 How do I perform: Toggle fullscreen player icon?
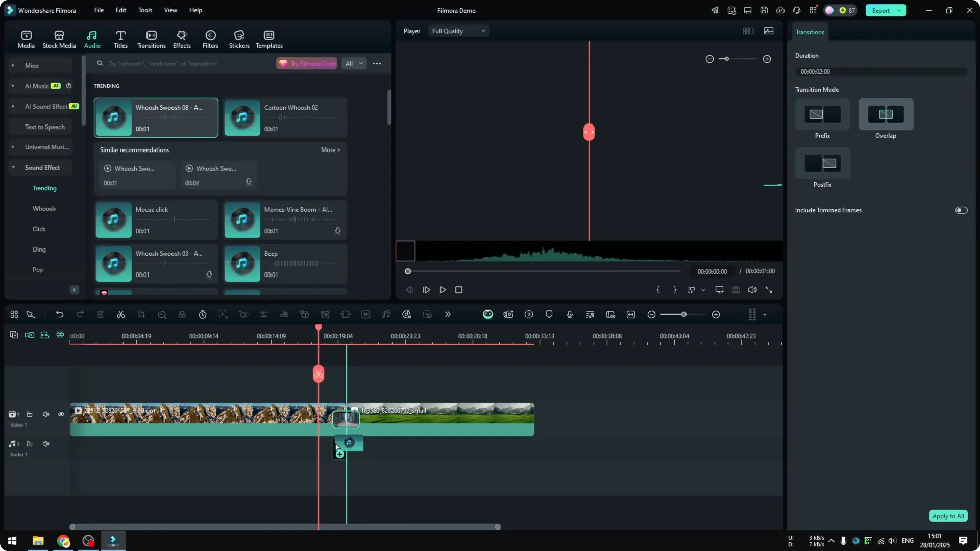pyautogui.click(x=768, y=290)
